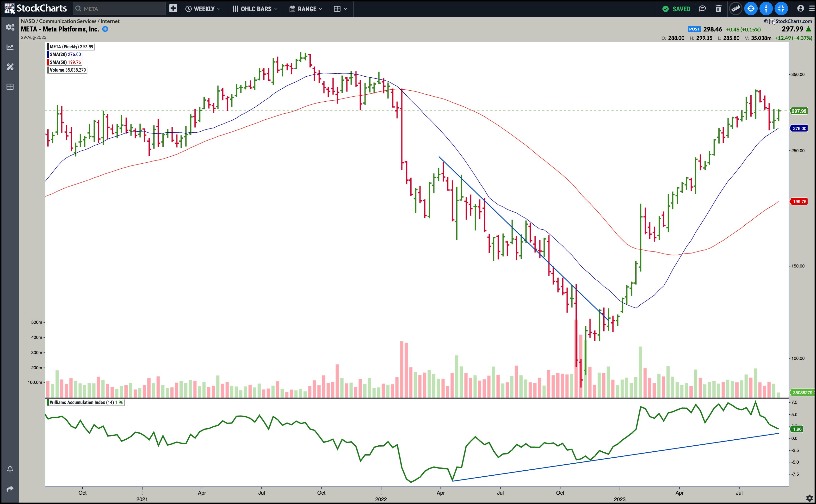Expand the WEEKLY period dropdown

point(203,9)
